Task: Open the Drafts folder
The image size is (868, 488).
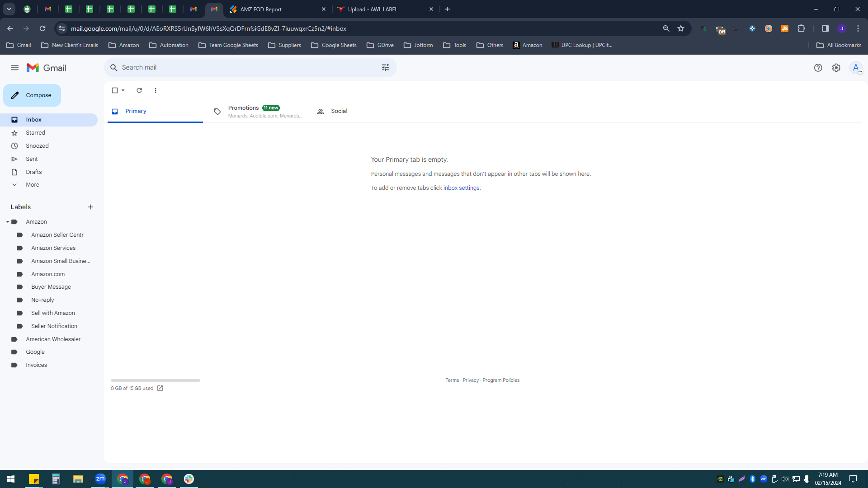Action: pos(49,172)
